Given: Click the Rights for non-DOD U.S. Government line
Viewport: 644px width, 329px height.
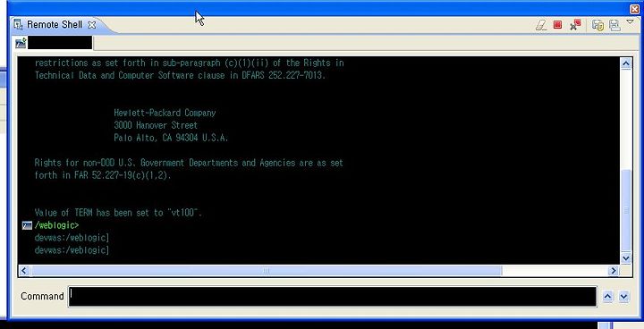Looking at the screenshot, I should 189,163.
